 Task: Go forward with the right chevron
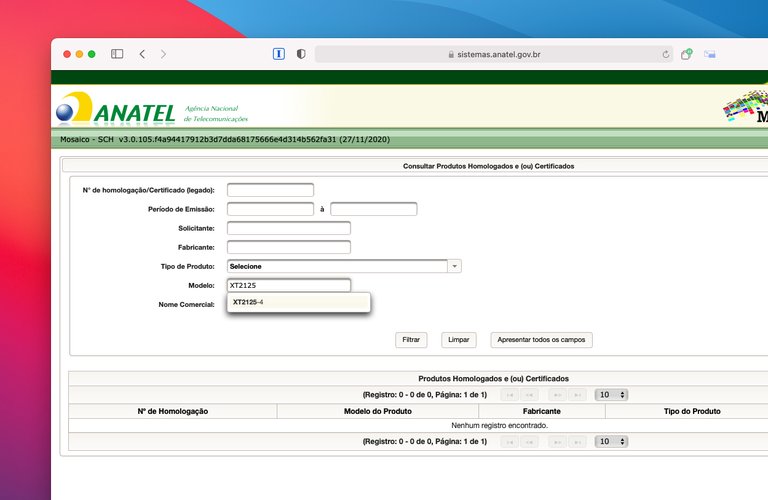pos(163,54)
